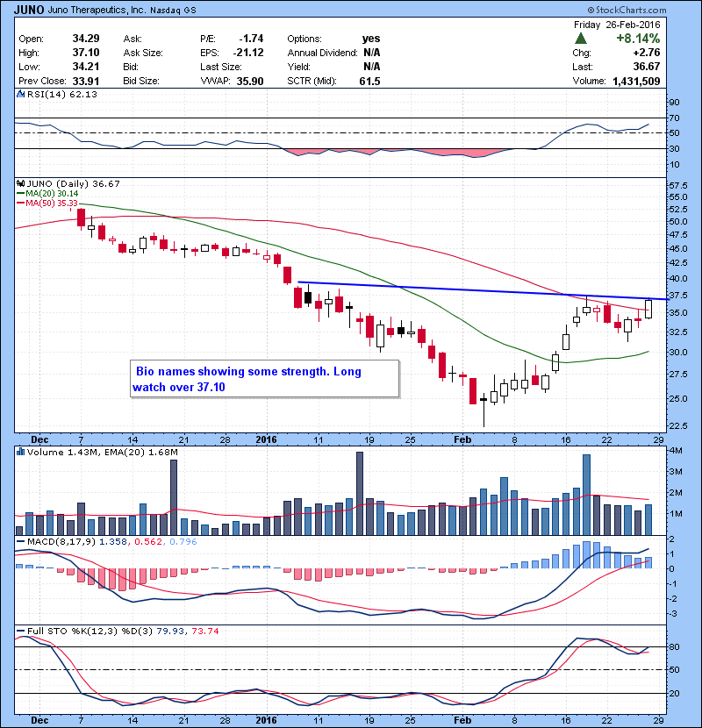Select the red MA(50) legend line marker
Screen dimensions: 702x728
tap(20, 203)
